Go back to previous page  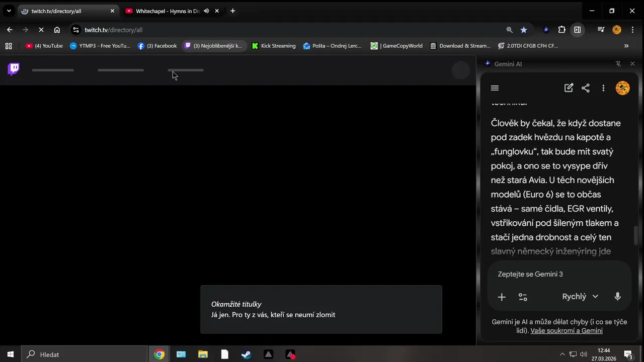tap(10, 30)
